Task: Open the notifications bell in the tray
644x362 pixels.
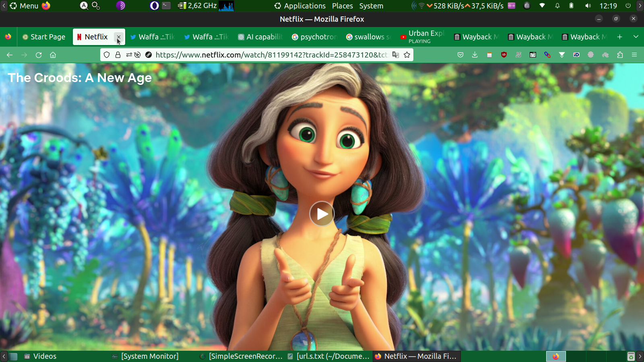Action: pyautogui.click(x=557, y=6)
